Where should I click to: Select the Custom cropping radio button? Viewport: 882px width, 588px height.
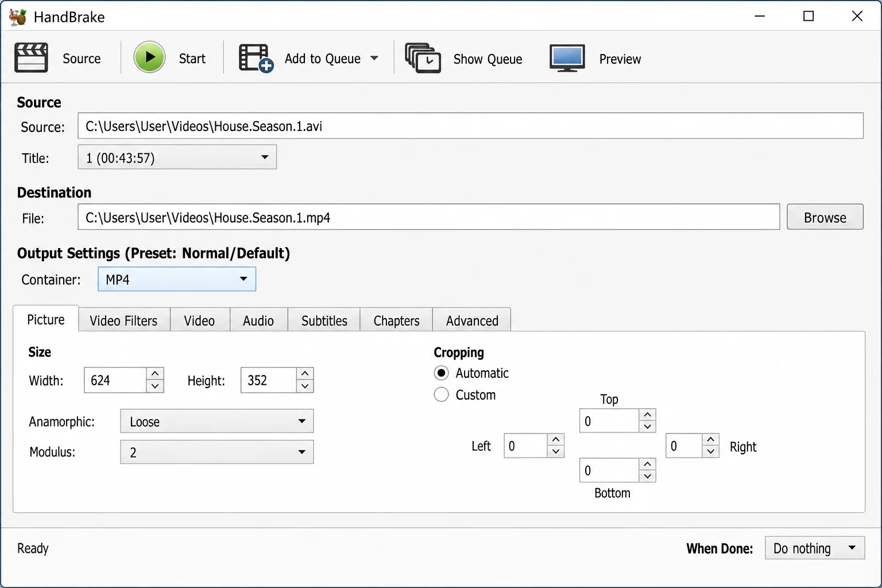[x=441, y=395]
